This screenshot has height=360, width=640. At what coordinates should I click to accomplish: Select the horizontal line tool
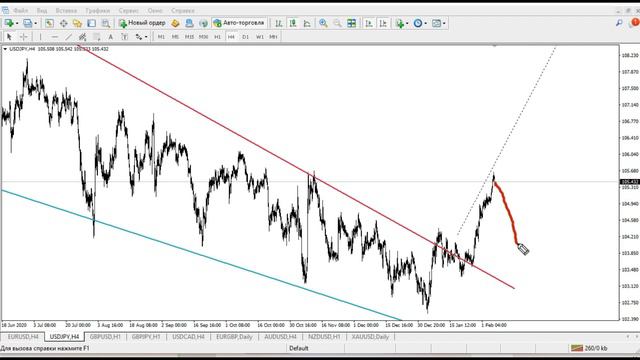(54, 37)
